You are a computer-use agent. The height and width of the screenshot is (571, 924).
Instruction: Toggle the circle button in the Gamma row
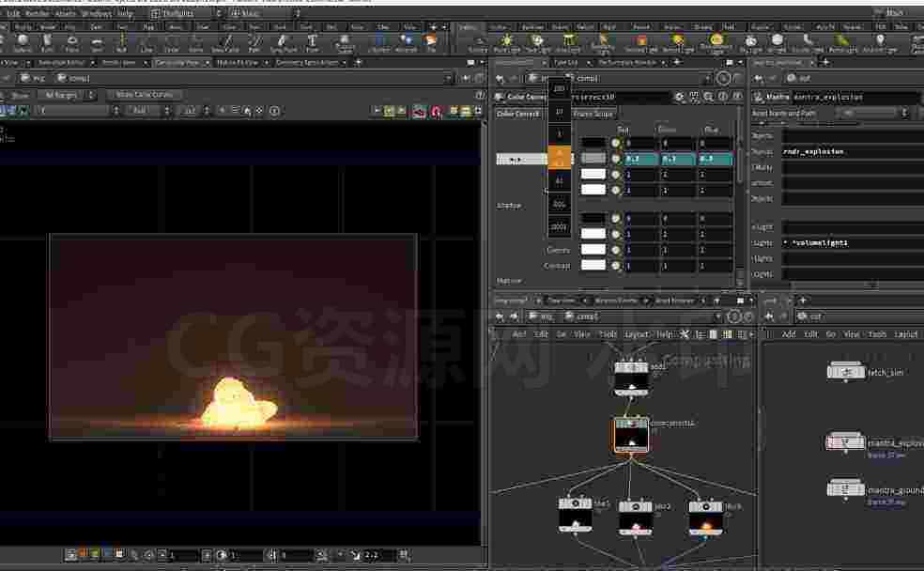click(x=616, y=250)
